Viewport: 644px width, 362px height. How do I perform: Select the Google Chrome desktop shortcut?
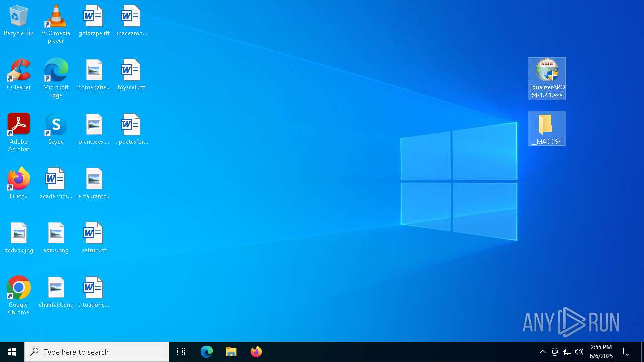(x=19, y=296)
